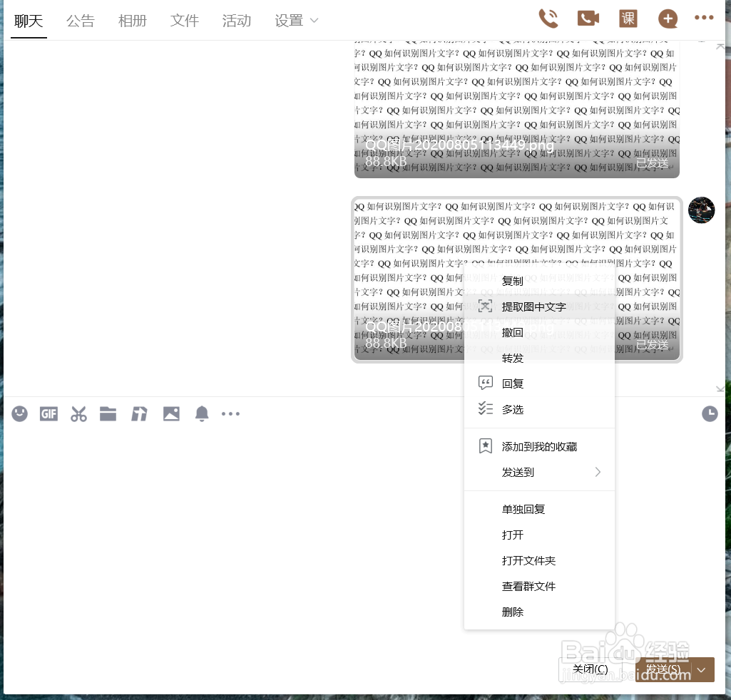Choose 提取图中文字 from the context menu
731x700 pixels.
533,307
